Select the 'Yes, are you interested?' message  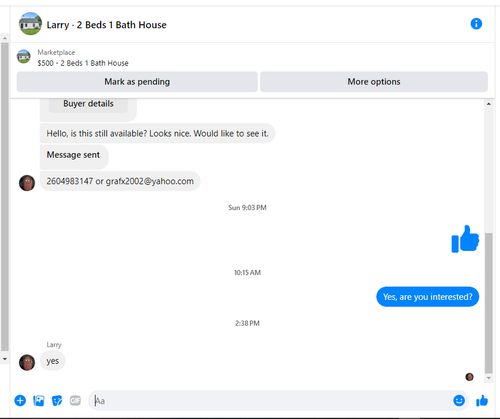(428, 297)
